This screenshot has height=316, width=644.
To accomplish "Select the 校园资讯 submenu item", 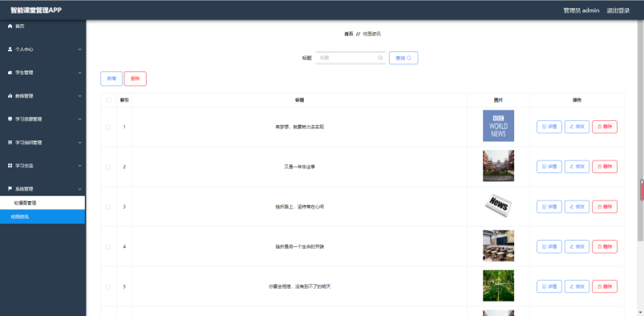I will [43, 217].
